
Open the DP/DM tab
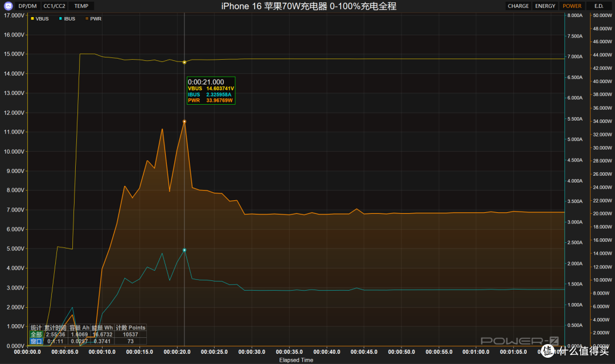(27, 6)
